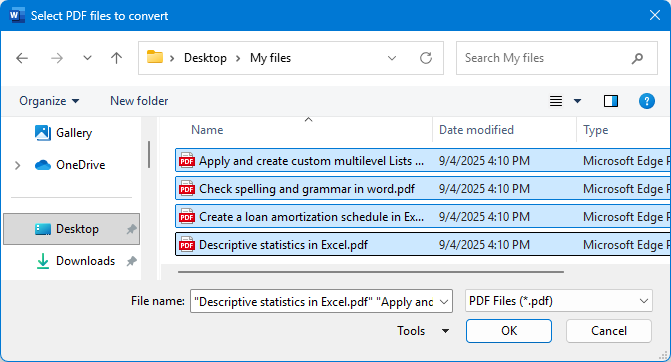Go forward with the right arrow
This screenshot has height=362, width=671.
pyautogui.click(x=57, y=58)
